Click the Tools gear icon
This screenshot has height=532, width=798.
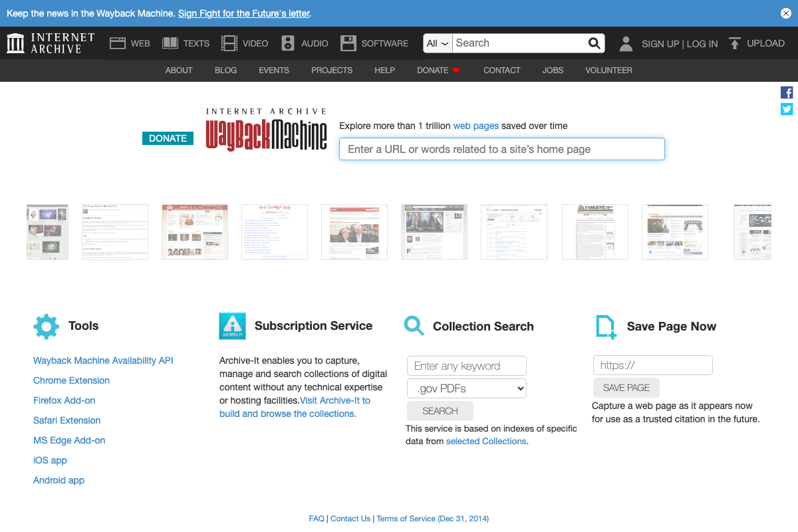[47, 327]
